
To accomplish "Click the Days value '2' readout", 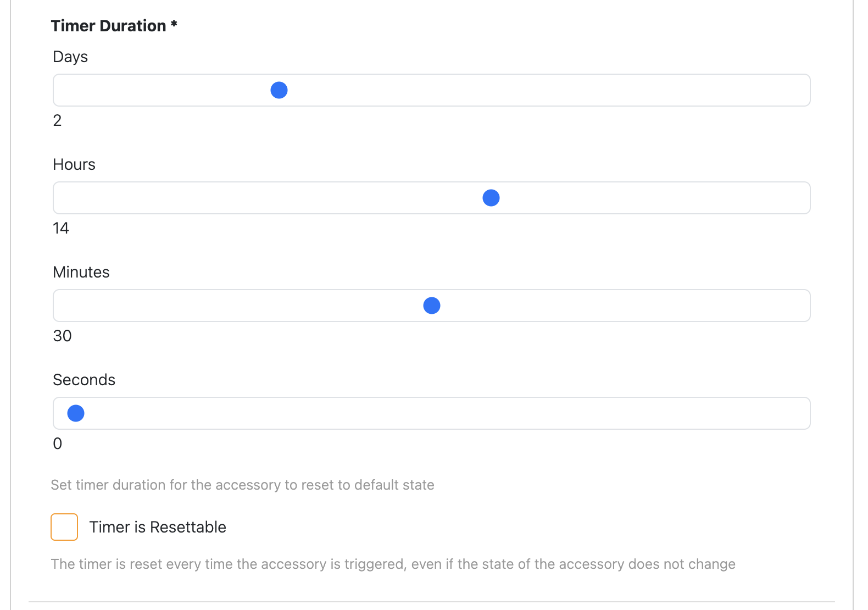I will coord(57,120).
